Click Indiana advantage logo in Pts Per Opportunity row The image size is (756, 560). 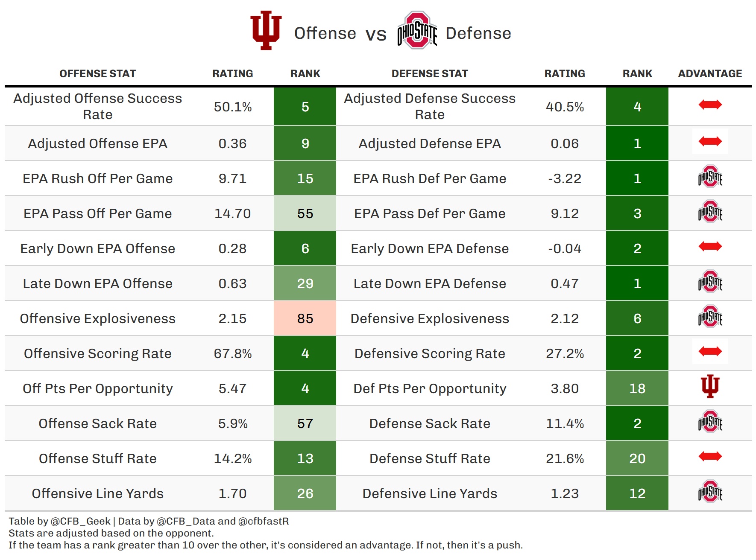(x=710, y=387)
